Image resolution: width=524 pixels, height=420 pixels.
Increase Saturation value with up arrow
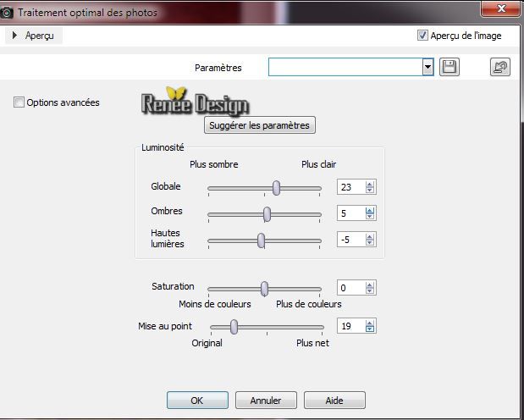pos(370,285)
